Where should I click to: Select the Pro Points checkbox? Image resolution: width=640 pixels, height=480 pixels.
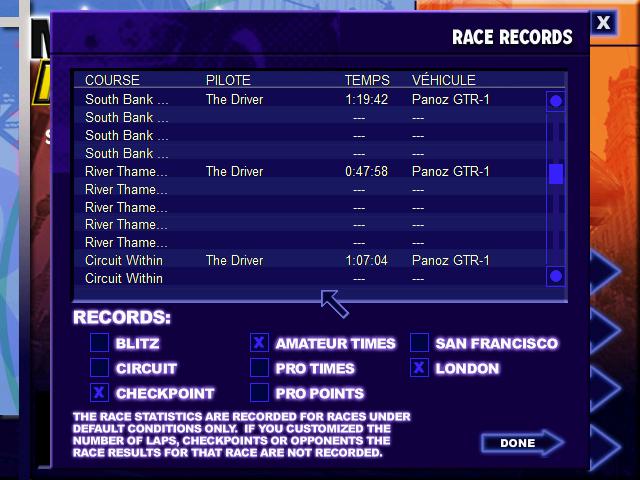click(259, 393)
